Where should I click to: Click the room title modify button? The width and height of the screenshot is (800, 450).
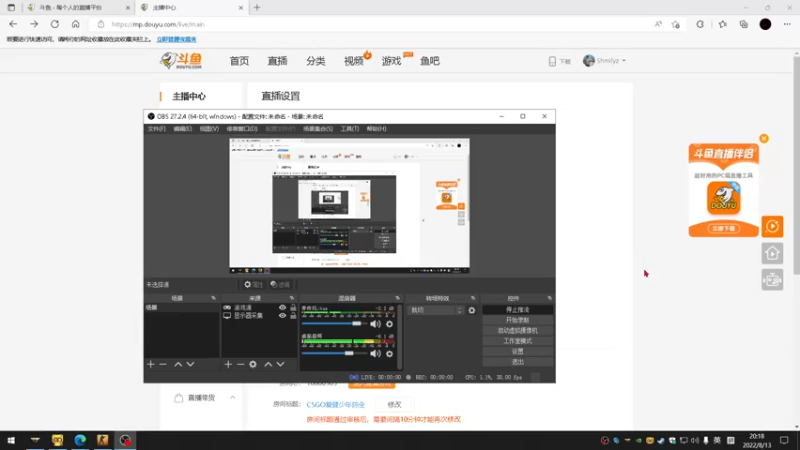(394, 405)
